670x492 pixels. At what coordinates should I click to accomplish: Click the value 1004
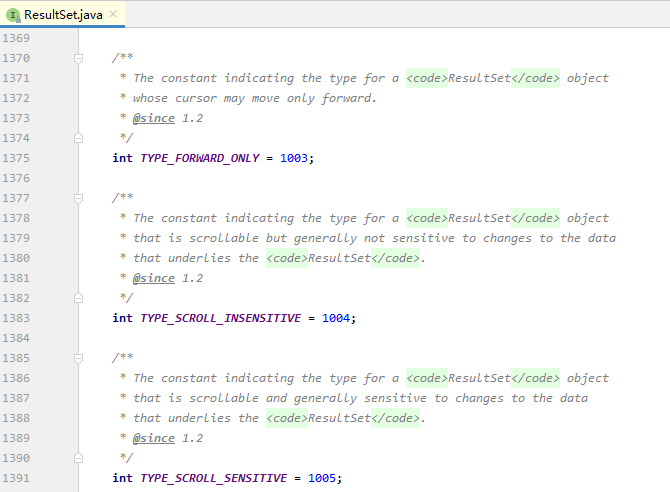click(336, 318)
